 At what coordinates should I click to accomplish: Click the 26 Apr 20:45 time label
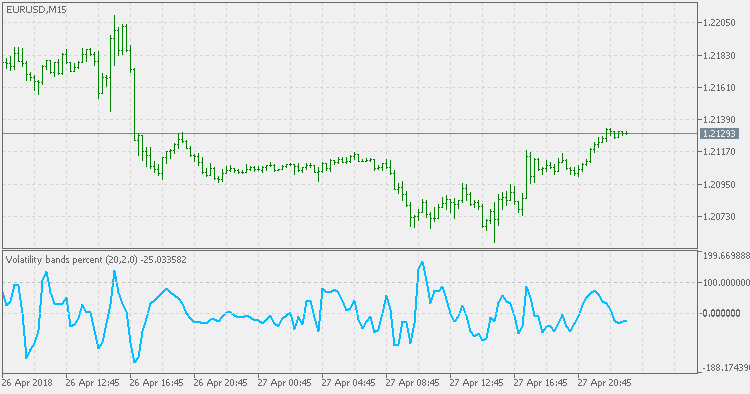coord(221,383)
